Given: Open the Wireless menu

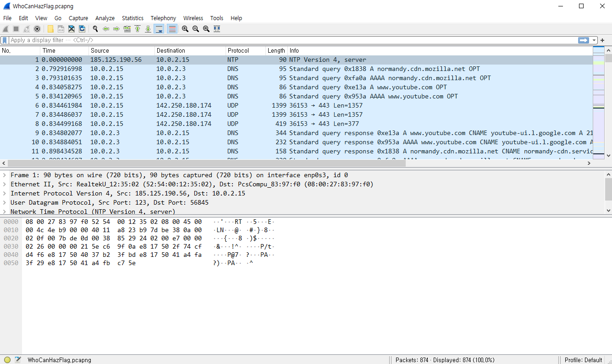Looking at the screenshot, I should 193,18.
